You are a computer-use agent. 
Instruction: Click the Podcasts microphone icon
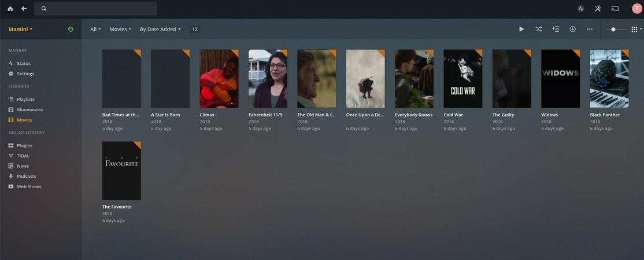11,177
